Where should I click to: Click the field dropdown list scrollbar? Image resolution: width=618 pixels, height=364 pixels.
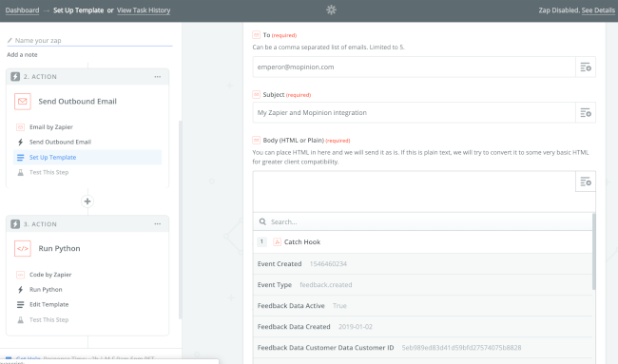click(594, 252)
